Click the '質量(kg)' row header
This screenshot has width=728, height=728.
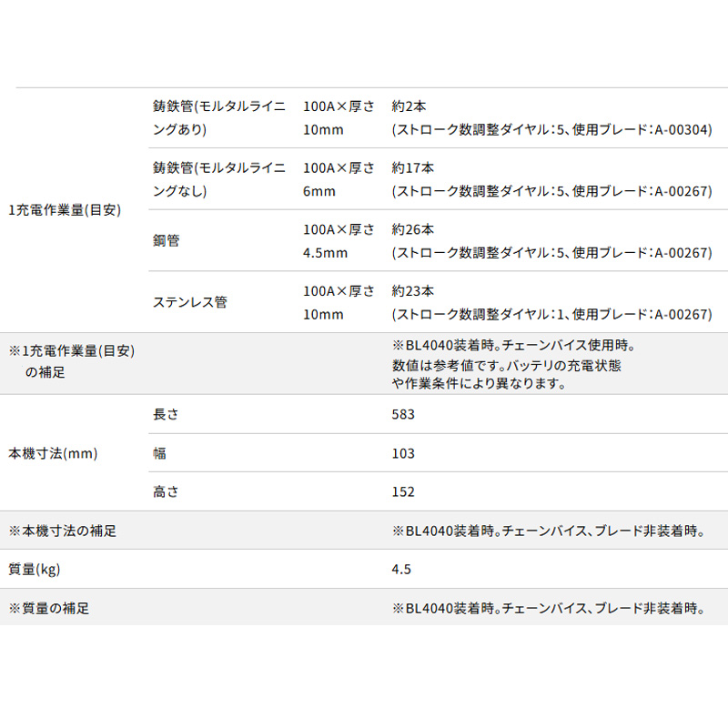click(35, 570)
